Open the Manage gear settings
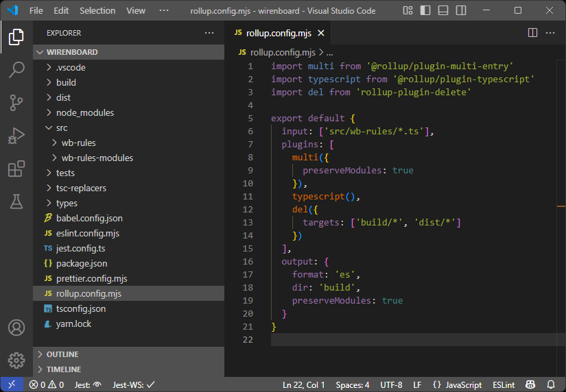Image resolution: width=566 pixels, height=392 pixels. 16,360
